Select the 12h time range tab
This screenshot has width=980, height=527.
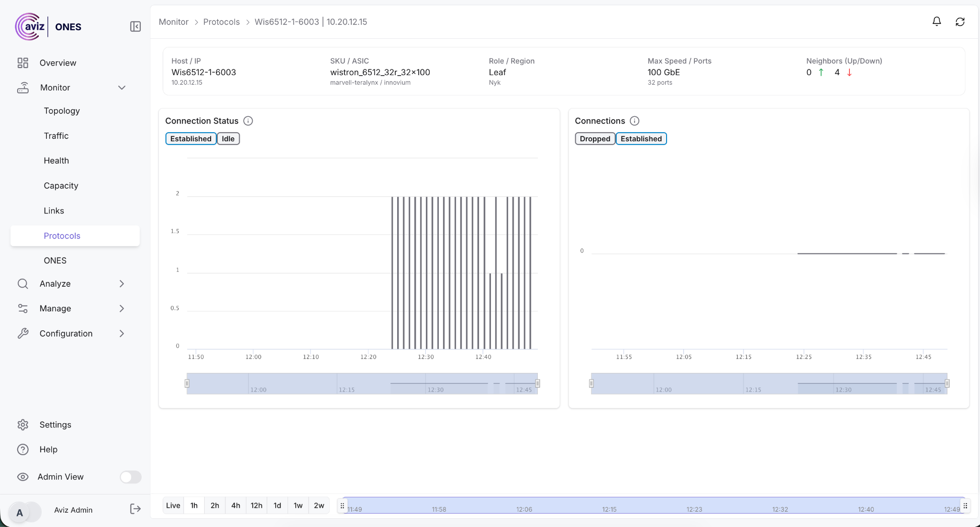click(256, 505)
